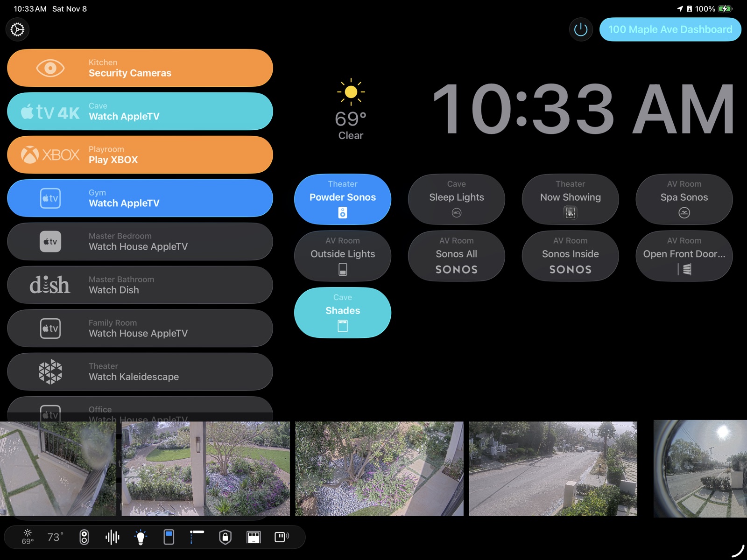Tap the large 10:33 AM clock
Screen dimensions: 747x560
click(584, 110)
